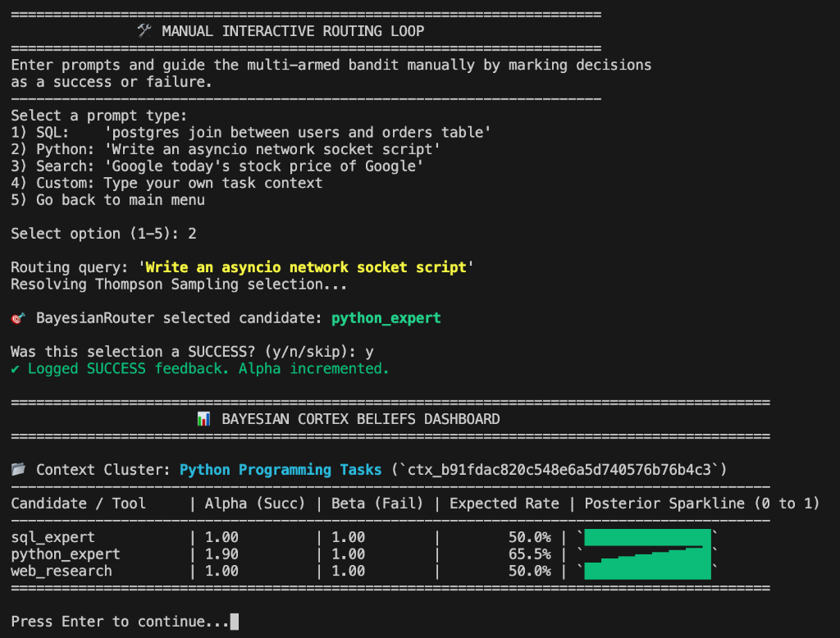Click the 'Press Enter to continue...' prompt
Image resolution: width=840 pixels, height=638 pixels.
tap(120, 622)
